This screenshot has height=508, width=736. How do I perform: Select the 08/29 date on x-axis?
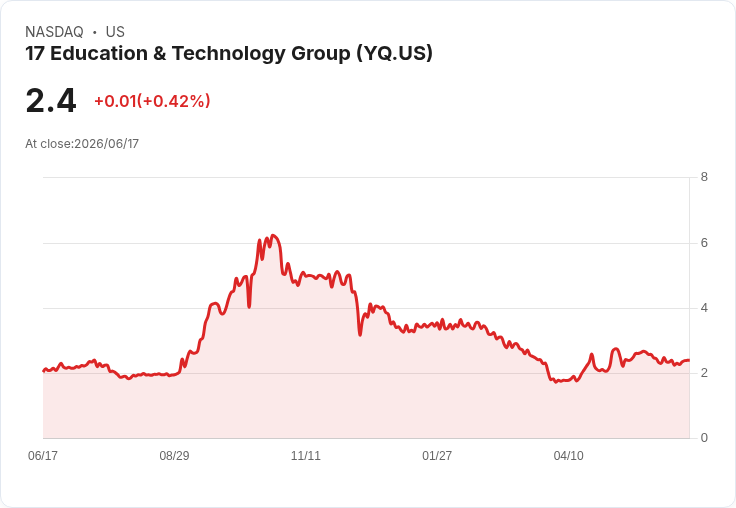click(x=174, y=455)
